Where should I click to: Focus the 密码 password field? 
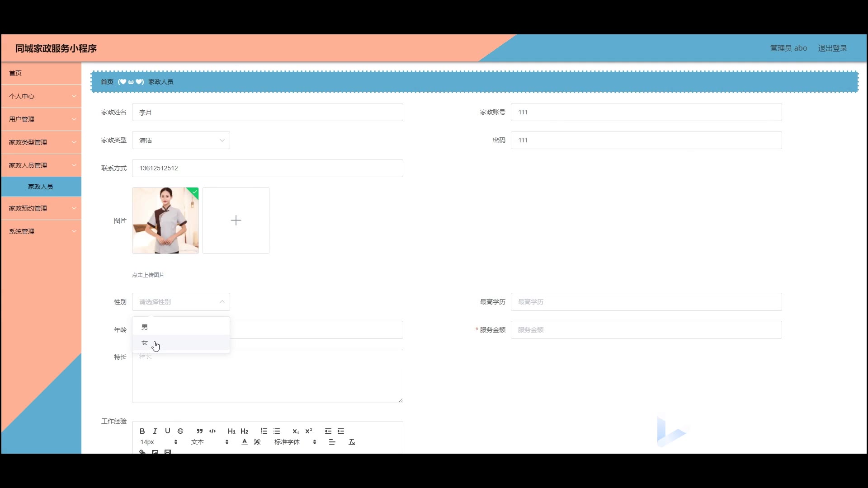point(646,140)
